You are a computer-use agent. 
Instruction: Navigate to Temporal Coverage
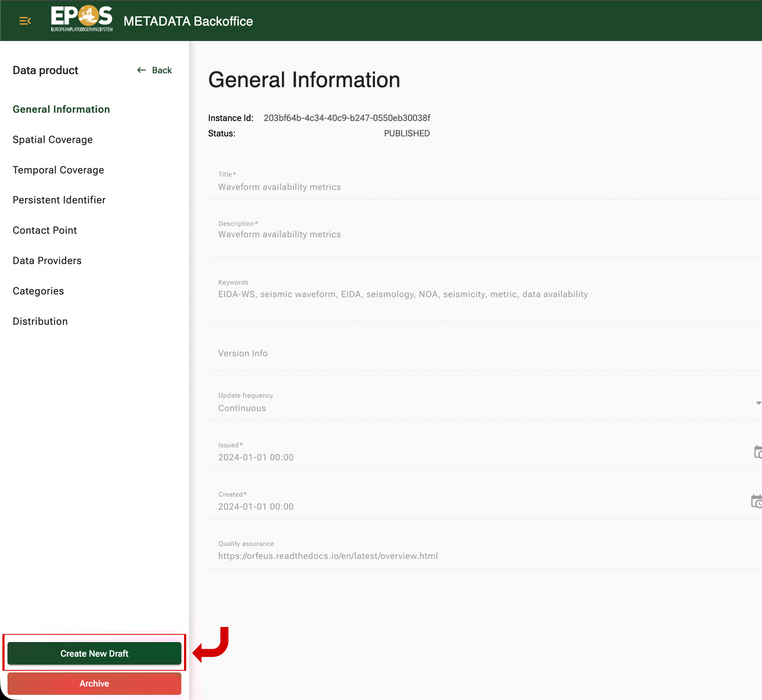click(58, 170)
